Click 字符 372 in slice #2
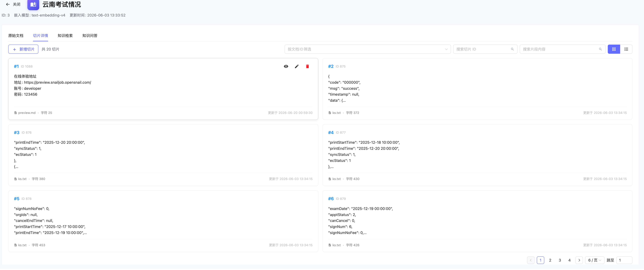Screen dimensions: 644x270 (352, 113)
